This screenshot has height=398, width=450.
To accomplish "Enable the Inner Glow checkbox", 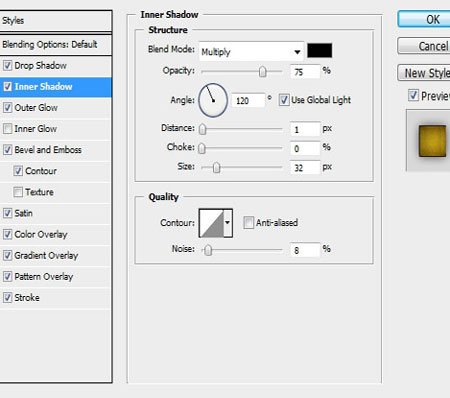I will pyautogui.click(x=7, y=129).
